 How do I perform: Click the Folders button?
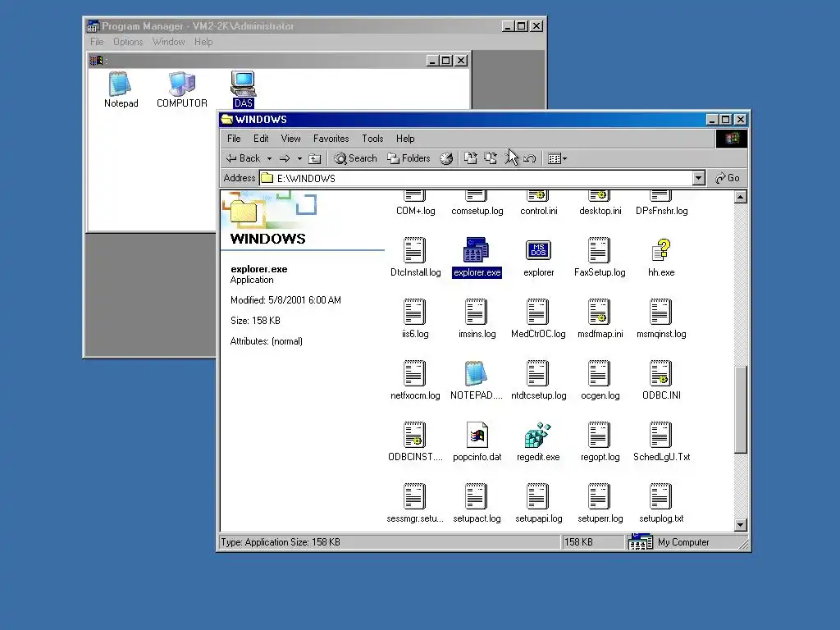coord(409,158)
